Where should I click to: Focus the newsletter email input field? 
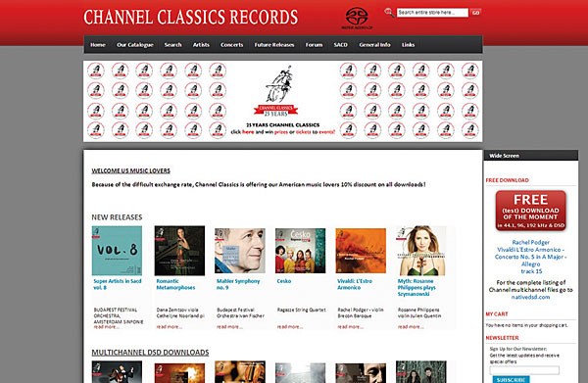(x=524, y=370)
